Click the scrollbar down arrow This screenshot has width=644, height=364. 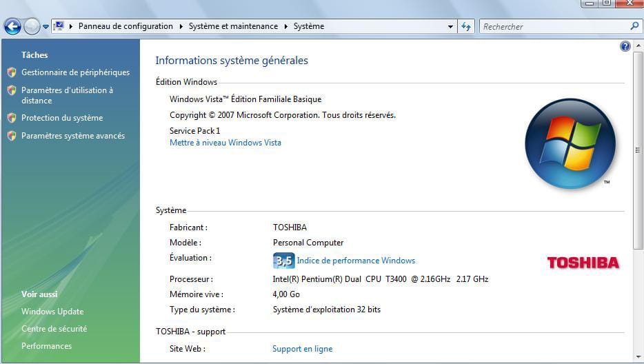coord(638,357)
